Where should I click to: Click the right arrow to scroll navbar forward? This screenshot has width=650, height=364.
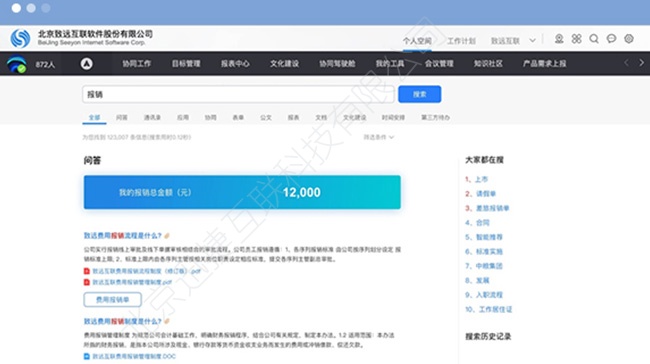click(x=641, y=63)
